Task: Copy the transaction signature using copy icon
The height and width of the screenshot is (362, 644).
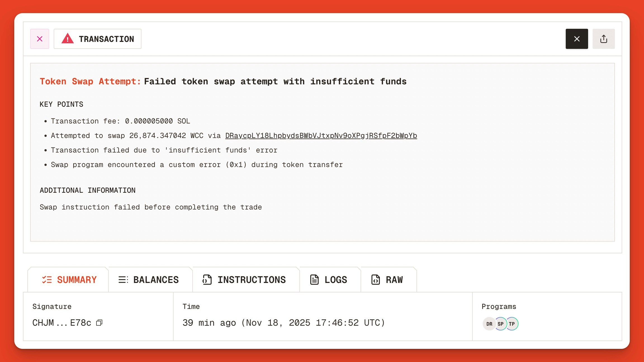Action: point(99,323)
